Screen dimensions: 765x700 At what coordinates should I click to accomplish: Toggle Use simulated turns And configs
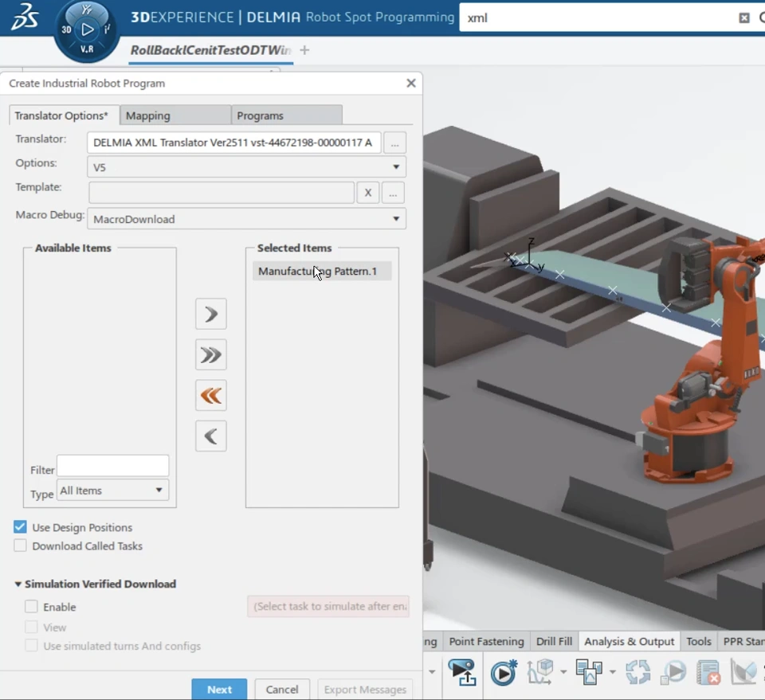[x=31, y=645]
